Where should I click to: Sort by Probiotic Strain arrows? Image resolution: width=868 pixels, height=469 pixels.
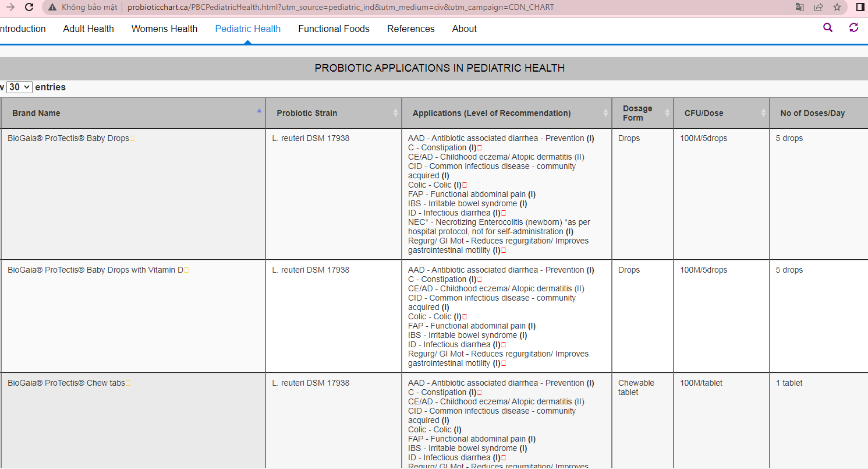396,113
